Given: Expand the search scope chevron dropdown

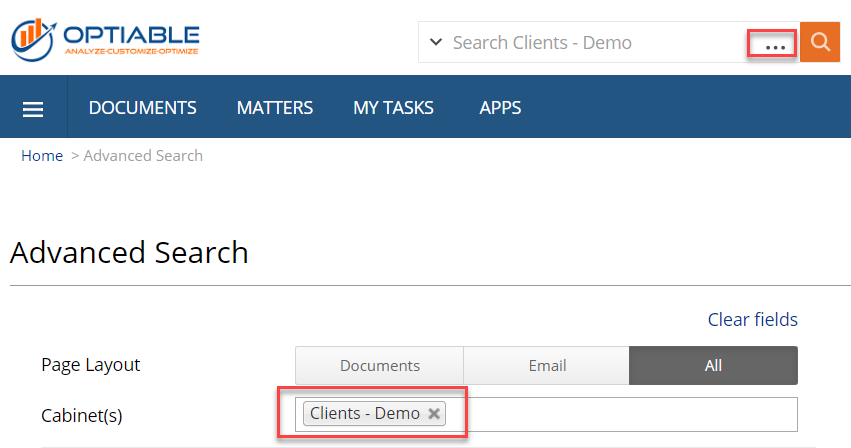Looking at the screenshot, I should point(436,42).
